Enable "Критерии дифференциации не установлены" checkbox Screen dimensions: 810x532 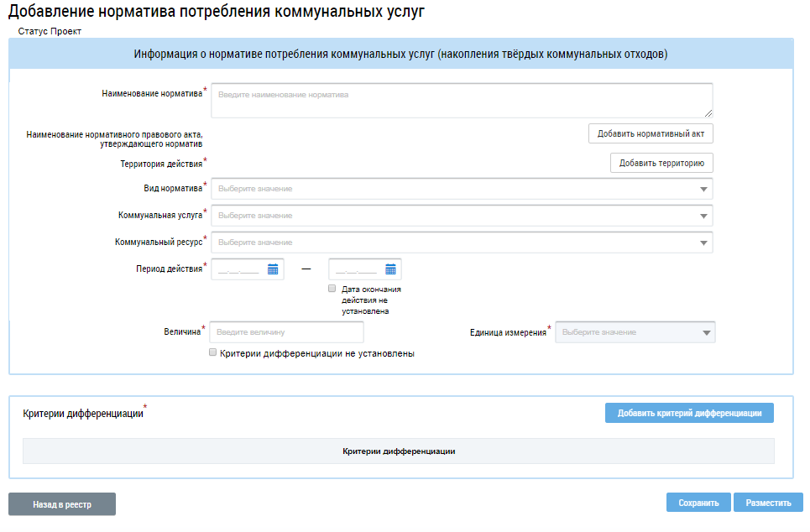point(213,353)
